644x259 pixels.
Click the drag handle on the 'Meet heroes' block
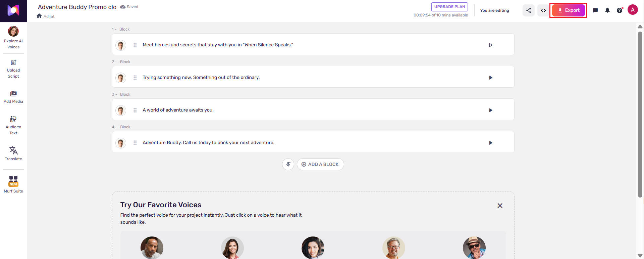coord(135,45)
